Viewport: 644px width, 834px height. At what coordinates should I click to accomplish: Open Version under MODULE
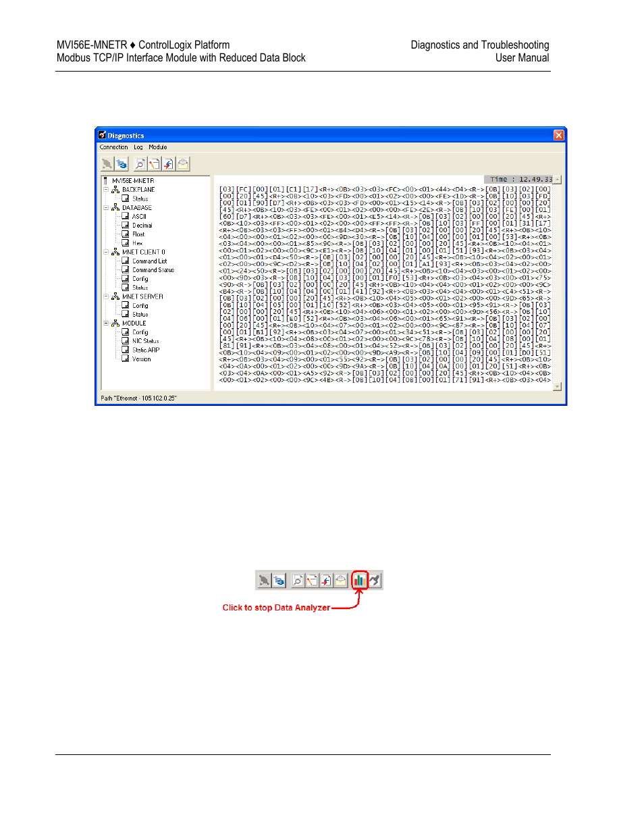(142, 359)
